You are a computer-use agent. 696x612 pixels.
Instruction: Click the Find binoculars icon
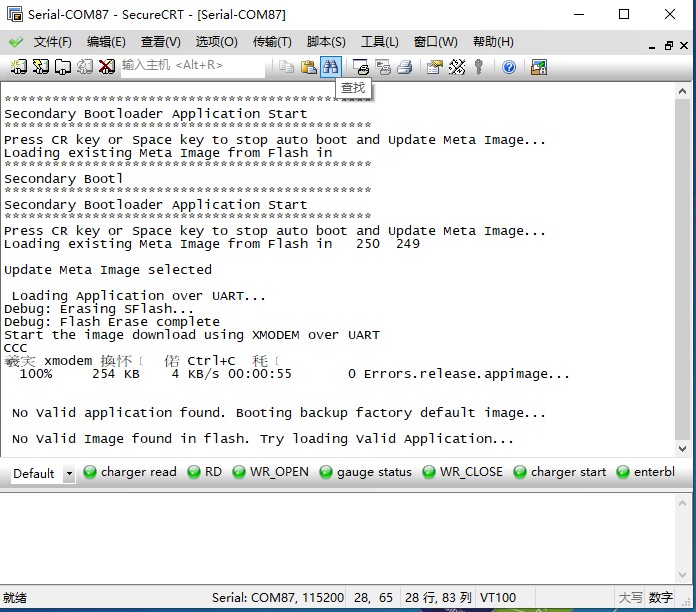(x=331, y=67)
